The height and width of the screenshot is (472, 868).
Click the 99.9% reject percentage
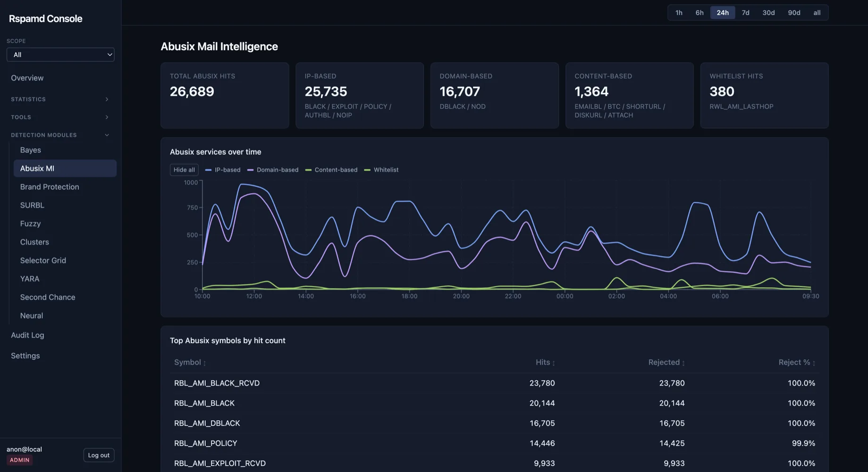click(x=803, y=444)
